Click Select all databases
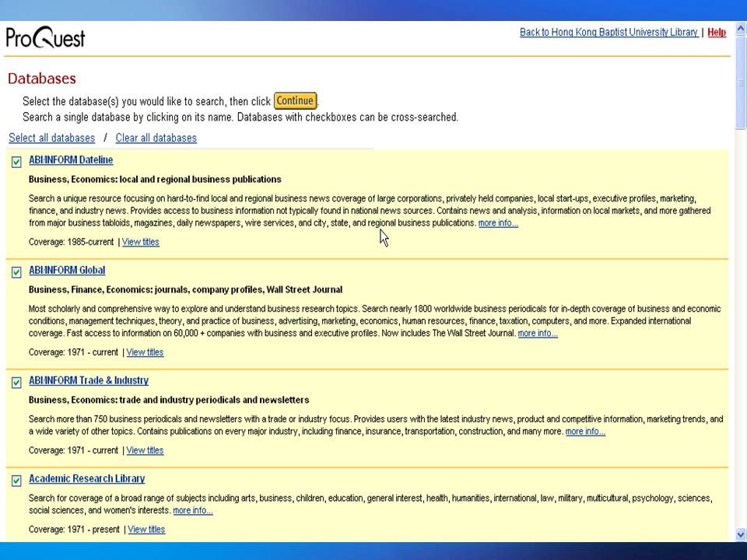 pyautogui.click(x=52, y=138)
